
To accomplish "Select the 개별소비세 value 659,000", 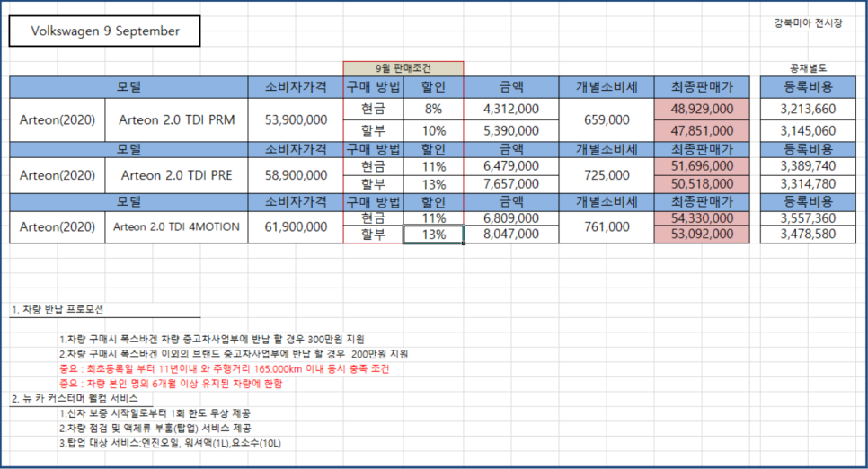I will click(x=607, y=119).
